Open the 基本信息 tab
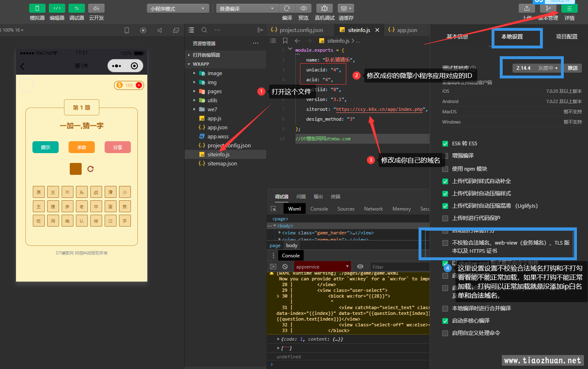This screenshot has width=588, height=369. (x=458, y=37)
